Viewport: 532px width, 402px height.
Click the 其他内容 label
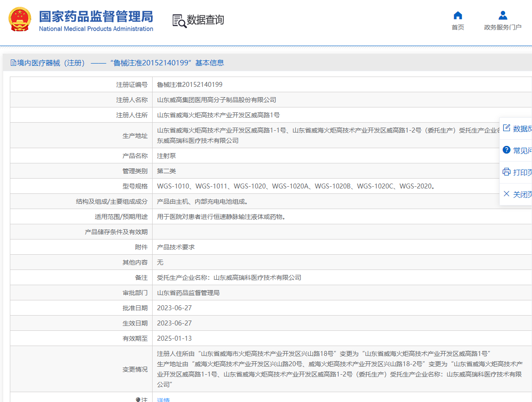135,262
